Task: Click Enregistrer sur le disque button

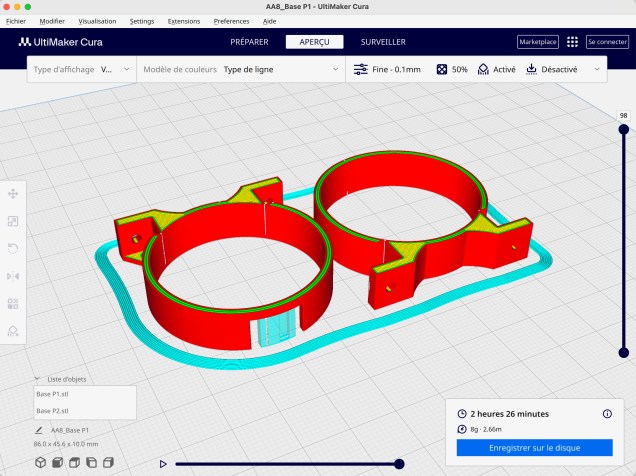Action: [533, 448]
